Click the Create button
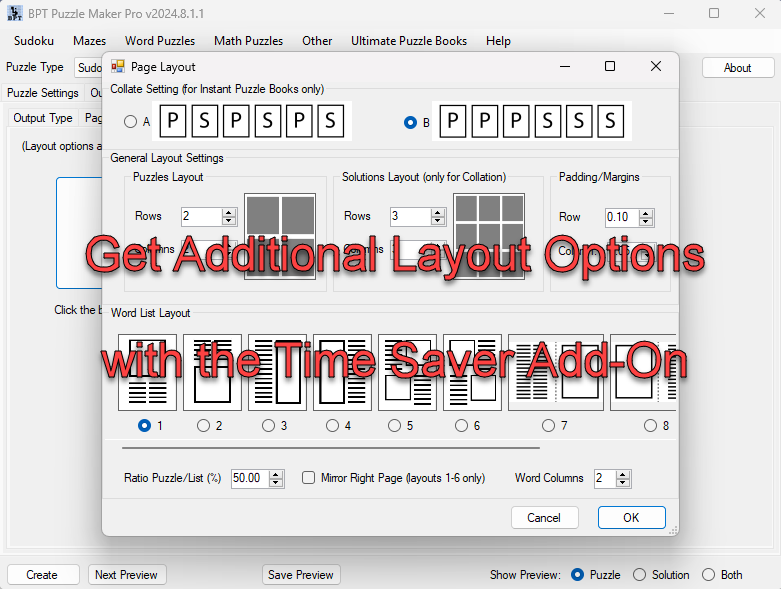781x589 pixels. (x=43, y=575)
